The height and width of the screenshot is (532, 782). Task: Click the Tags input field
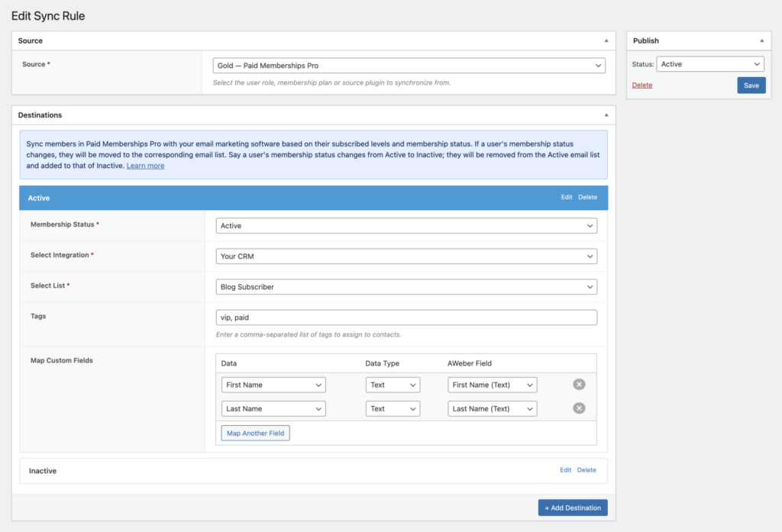tap(406, 318)
